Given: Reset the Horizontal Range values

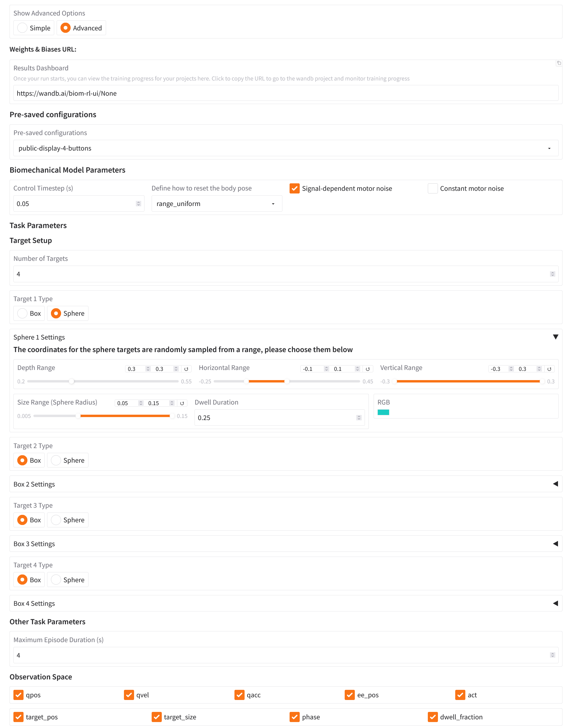Looking at the screenshot, I should coord(367,369).
